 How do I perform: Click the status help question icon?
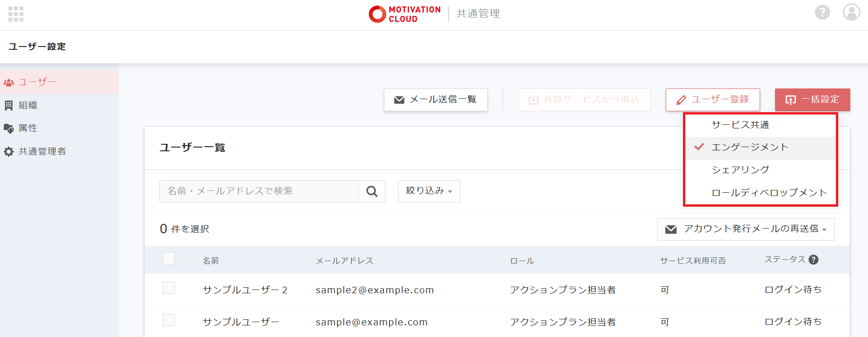814,260
